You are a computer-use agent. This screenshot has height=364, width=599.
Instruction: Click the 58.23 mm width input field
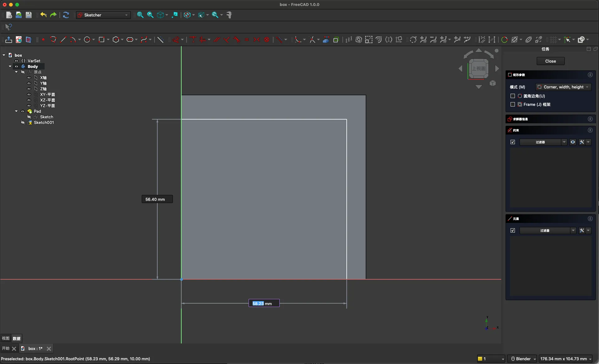click(x=264, y=303)
